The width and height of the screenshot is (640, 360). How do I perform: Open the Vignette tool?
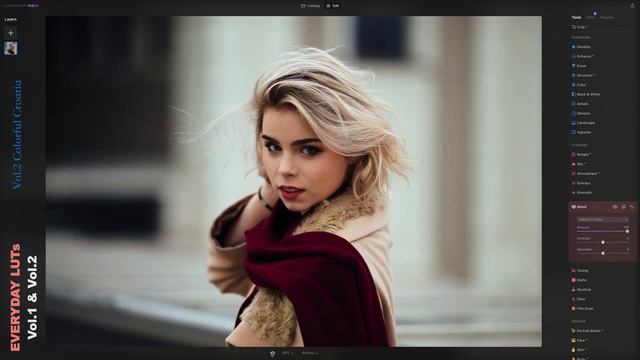pos(582,133)
